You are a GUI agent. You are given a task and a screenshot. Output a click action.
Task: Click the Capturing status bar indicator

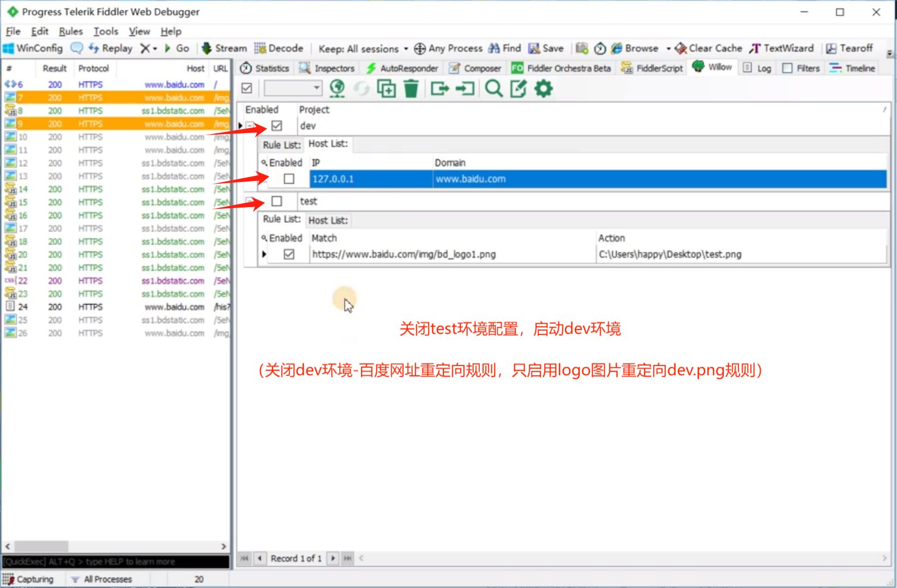28,579
